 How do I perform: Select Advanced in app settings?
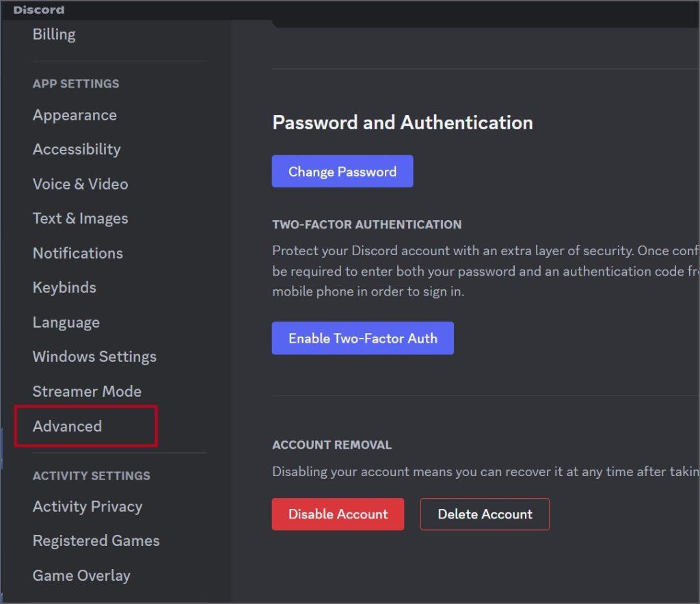click(68, 426)
